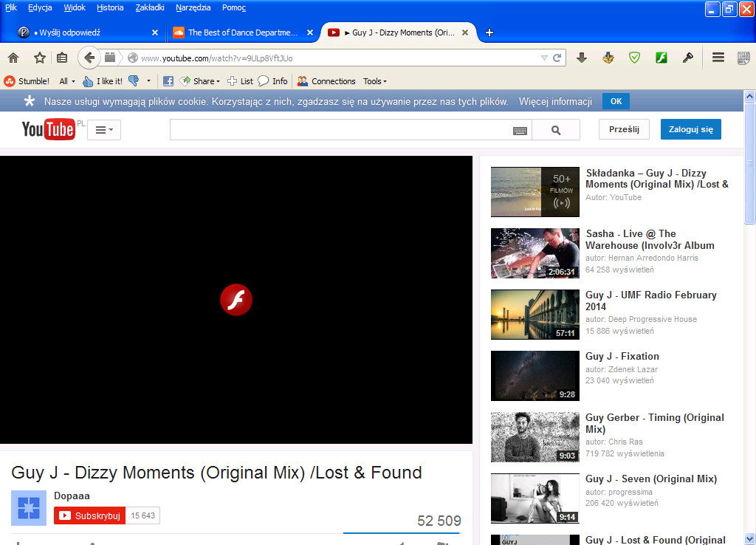Open the Pomoc menu

click(234, 7)
